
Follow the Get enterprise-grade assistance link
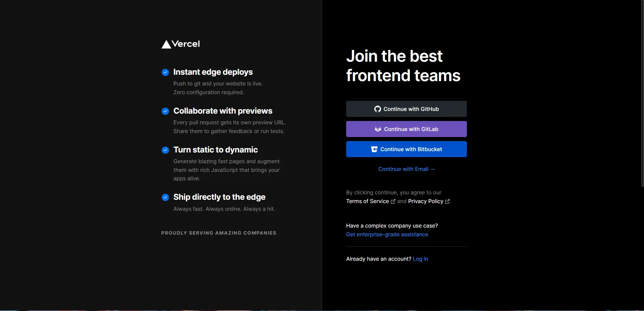point(387,235)
